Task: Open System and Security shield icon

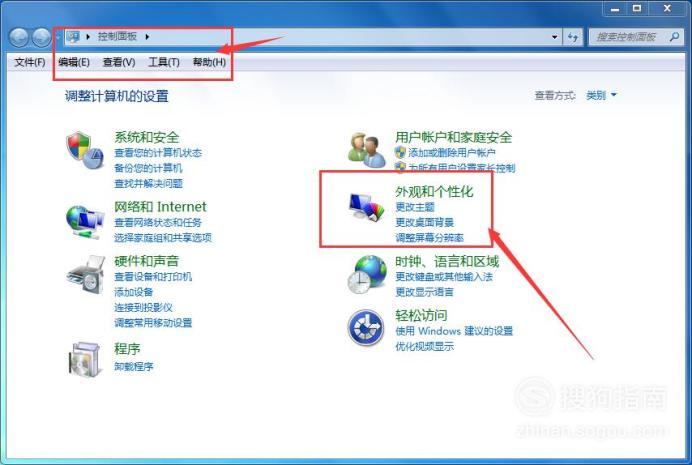Action: click(85, 150)
